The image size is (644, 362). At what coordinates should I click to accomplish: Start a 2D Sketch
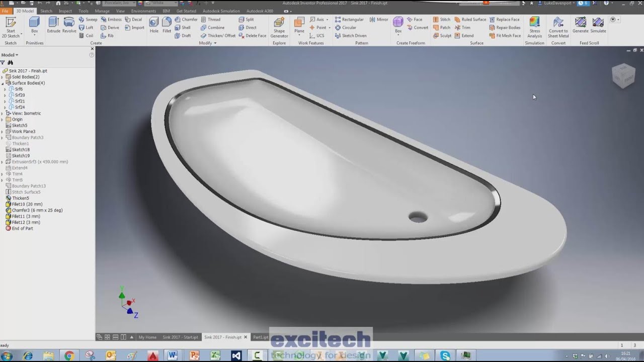[11, 27]
